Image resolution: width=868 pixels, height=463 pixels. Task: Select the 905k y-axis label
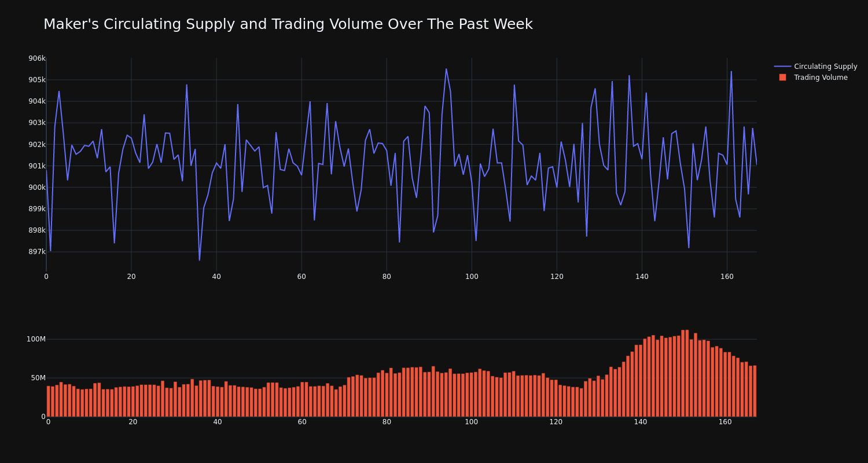tap(36, 80)
